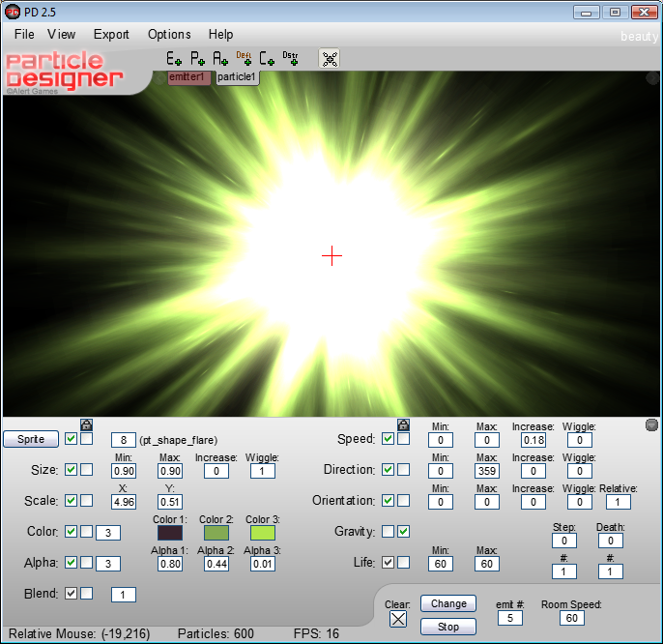The height and width of the screenshot is (644, 663).
Task: Uncheck the checked Sprite checkbox
Action: point(71,439)
